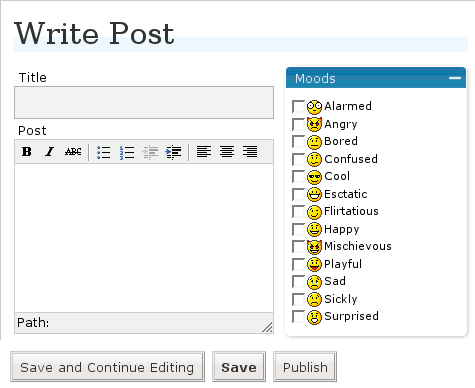Check the Flirtatious mood checkbox
Viewport: 475px width, 388px height.
tap(298, 211)
